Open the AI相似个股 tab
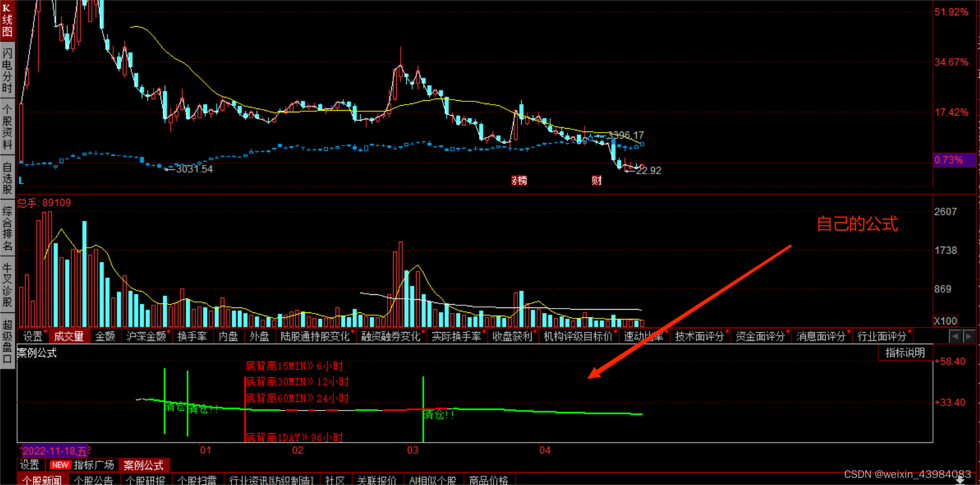This screenshot has width=980, height=485. tap(433, 480)
